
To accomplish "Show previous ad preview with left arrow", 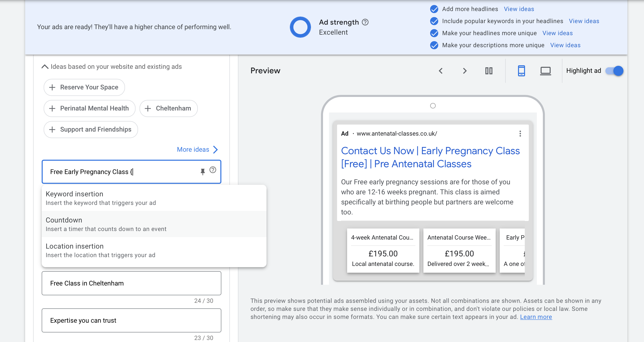I will tap(441, 71).
